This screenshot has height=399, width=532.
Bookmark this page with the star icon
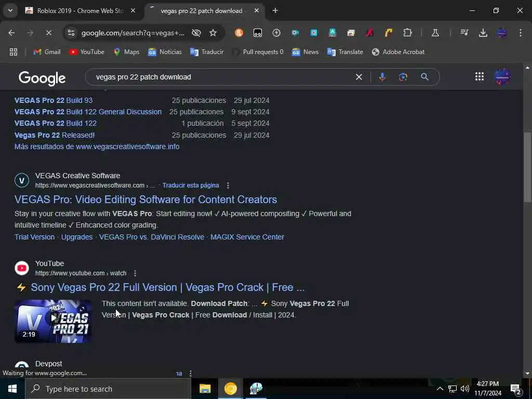click(x=212, y=33)
